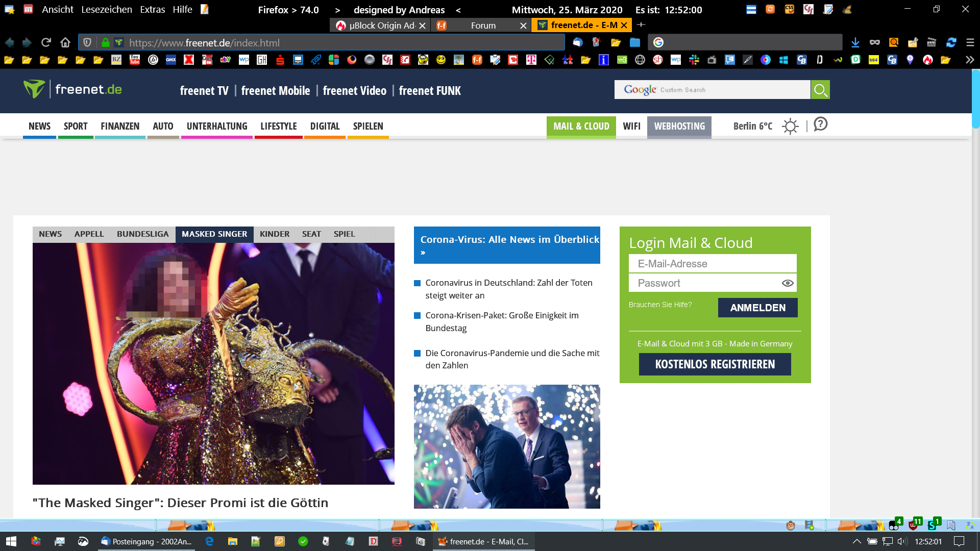Reload the page with the reload button
Viewport: 980px width, 551px height.
[x=46, y=42]
